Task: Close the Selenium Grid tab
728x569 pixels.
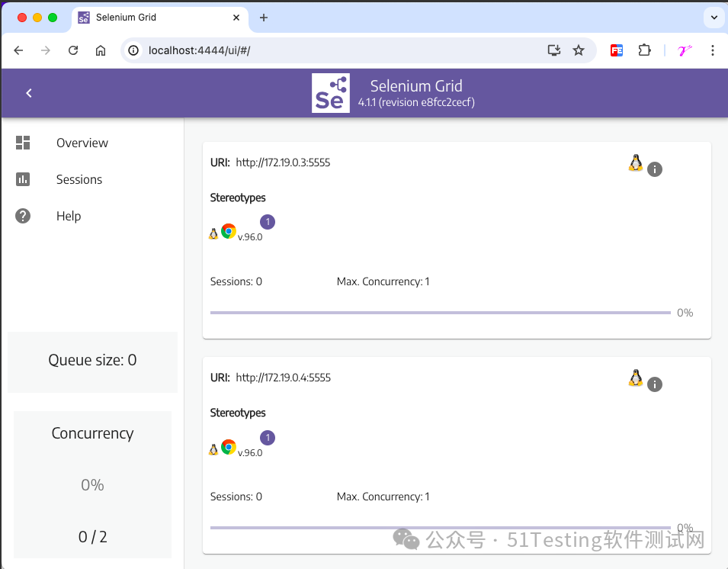Action: pyautogui.click(x=236, y=18)
